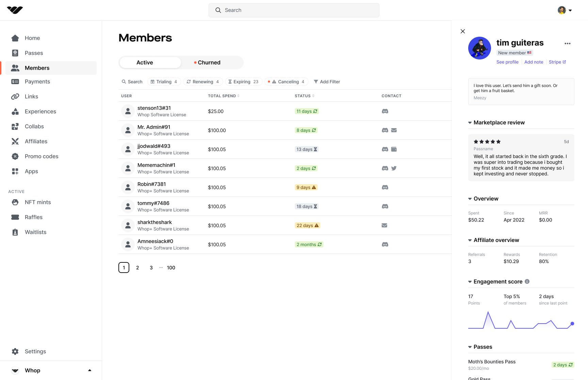Open Payments in the sidebar
Screen dimensions: 588x380
(37, 82)
